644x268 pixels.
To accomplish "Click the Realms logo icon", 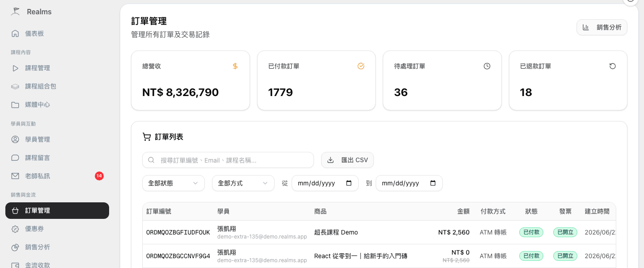I will pyautogui.click(x=16, y=12).
